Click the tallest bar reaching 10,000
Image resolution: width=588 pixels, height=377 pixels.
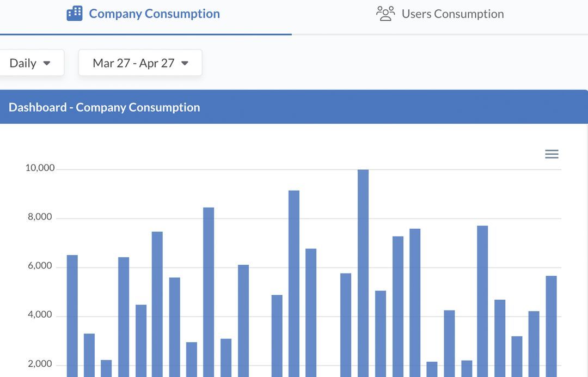point(363,272)
